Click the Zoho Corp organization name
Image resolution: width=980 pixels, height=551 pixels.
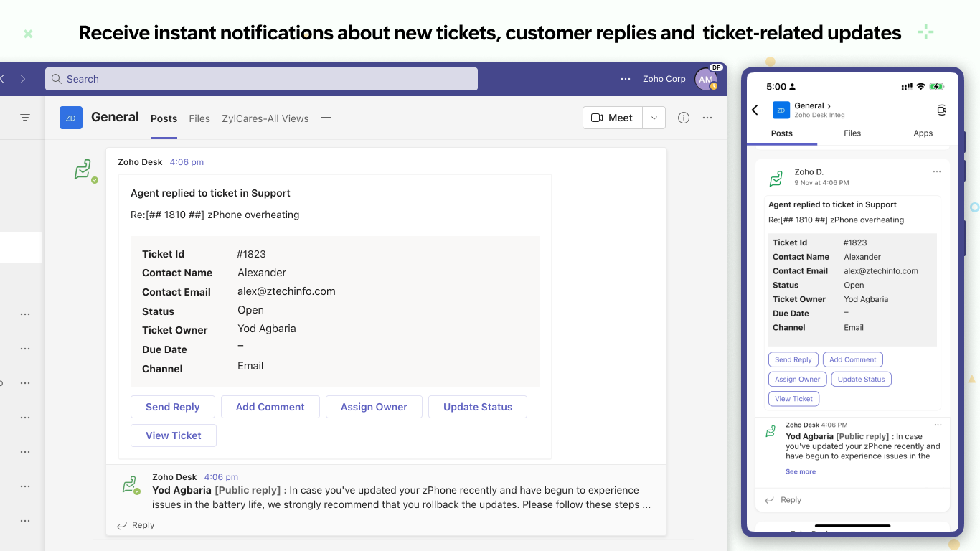click(x=664, y=79)
